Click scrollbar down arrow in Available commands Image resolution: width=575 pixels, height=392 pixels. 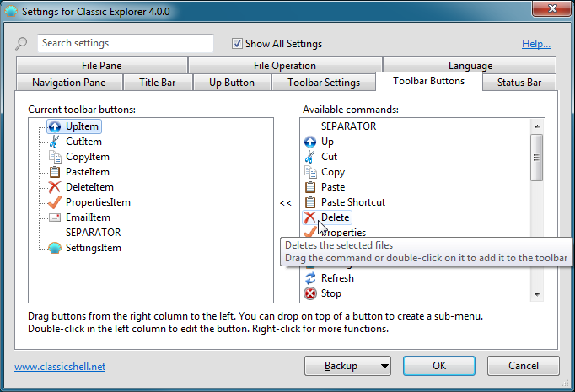point(536,294)
